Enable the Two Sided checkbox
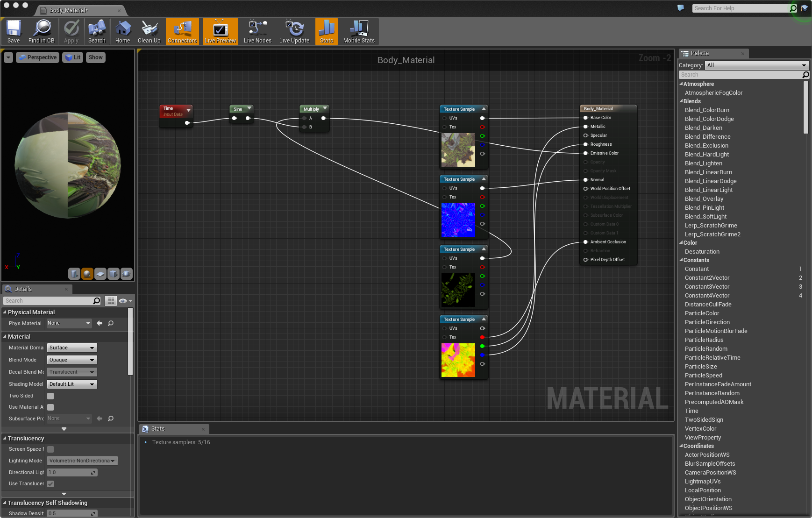The image size is (812, 518). tap(50, 396)
